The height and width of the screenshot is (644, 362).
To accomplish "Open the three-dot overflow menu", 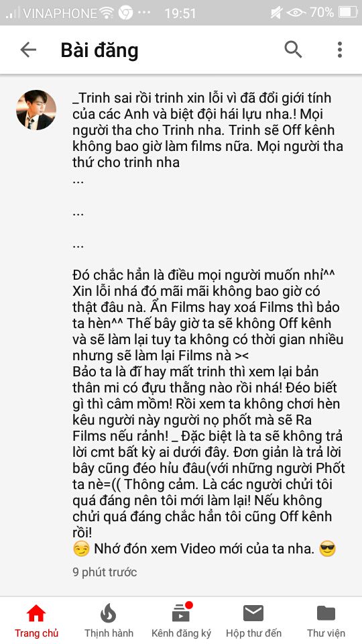I will tap(339, 50).
